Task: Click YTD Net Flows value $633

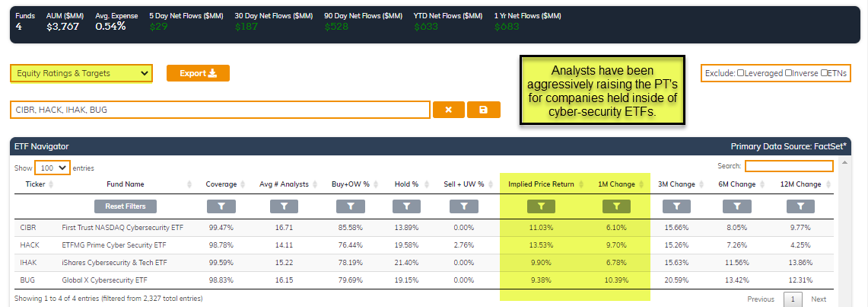Action: 426,26
